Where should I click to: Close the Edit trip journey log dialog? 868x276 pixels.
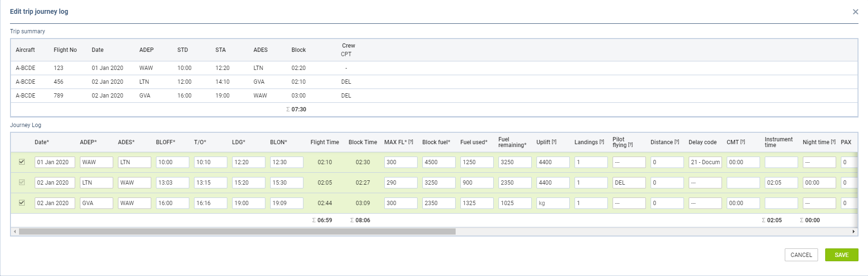click(x=855, y=12)
